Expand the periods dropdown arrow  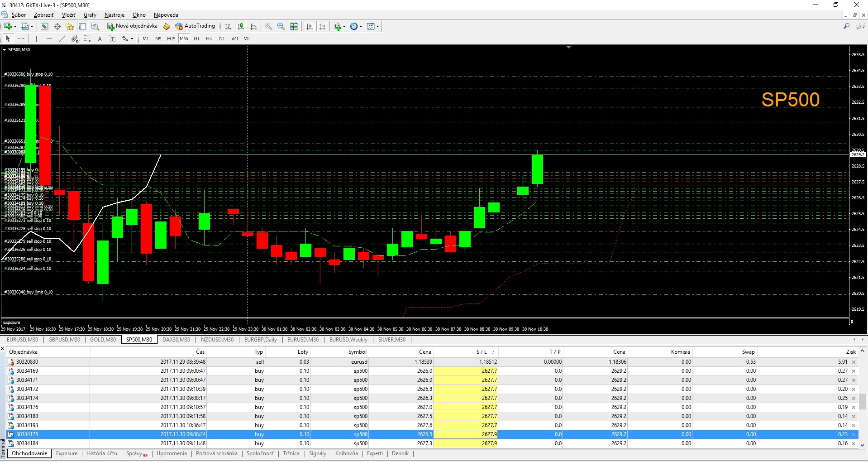click(361, 26)
